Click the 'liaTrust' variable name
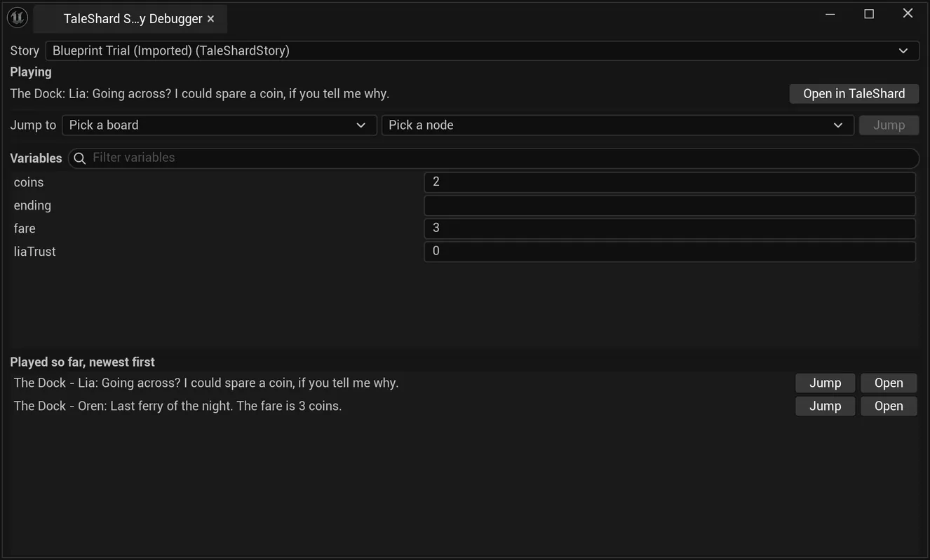 point(34,252)
